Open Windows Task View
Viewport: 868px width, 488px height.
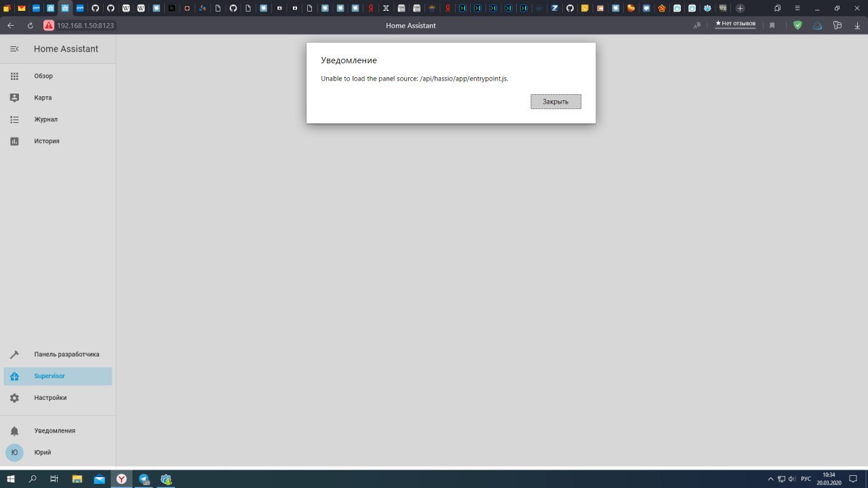click(x=54, y=479)
